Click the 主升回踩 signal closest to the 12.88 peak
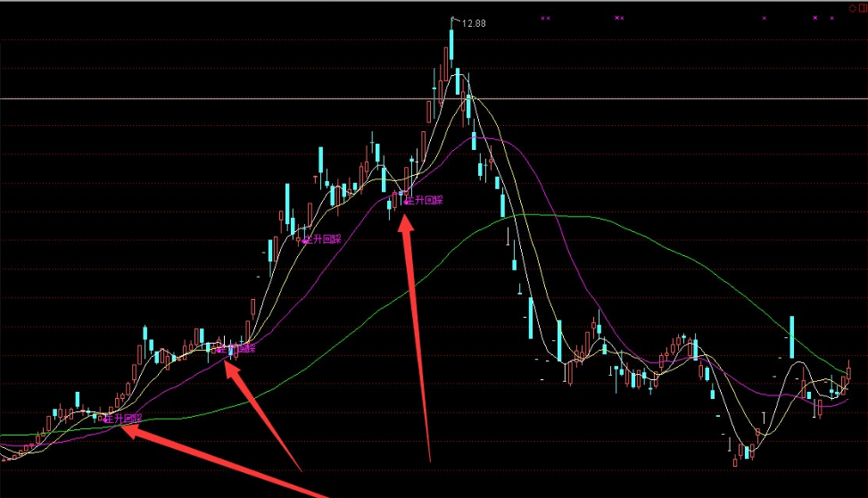Screen dimensions: 868x498 click(424, 200)
